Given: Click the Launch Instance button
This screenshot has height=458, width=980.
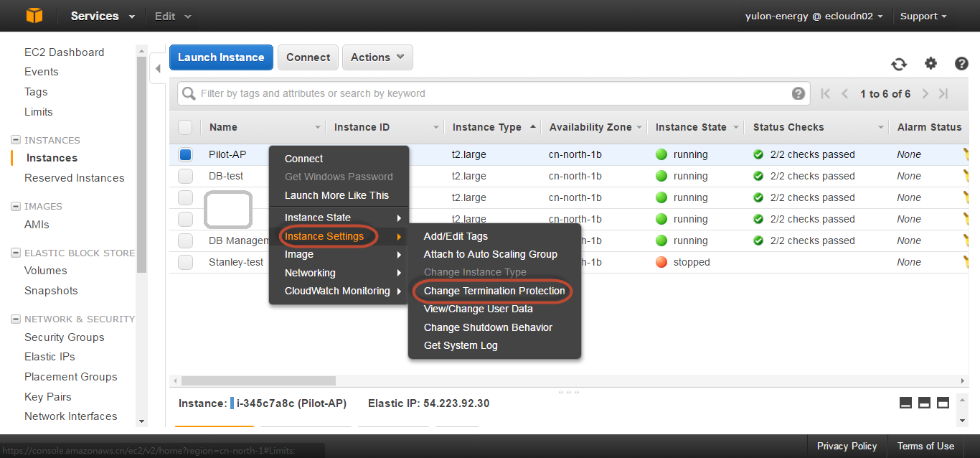Looking at the screenshot, I should 221,57.
